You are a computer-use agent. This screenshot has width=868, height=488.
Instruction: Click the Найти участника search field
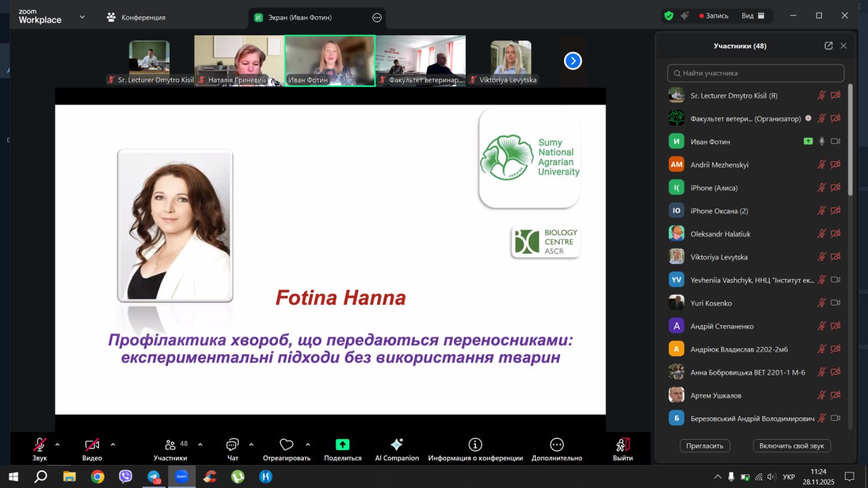coord(755,73)
